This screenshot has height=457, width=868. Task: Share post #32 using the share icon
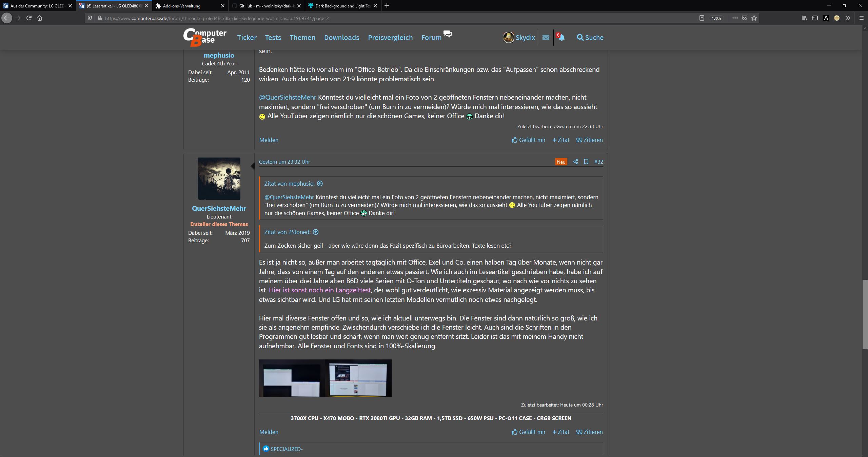click(575, 162)
